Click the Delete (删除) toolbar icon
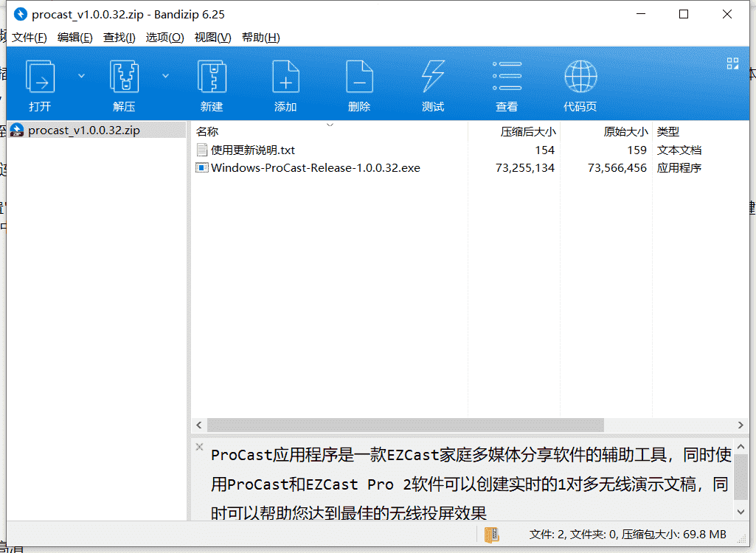Viewport: 756px width, 553px height. coord(359,77)
